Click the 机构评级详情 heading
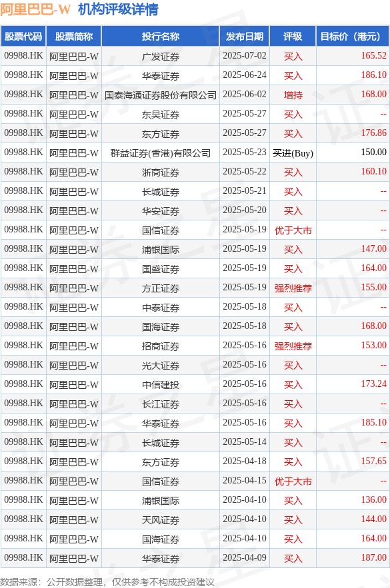Viewport: 390px width, 588px height. coord(118,9)
